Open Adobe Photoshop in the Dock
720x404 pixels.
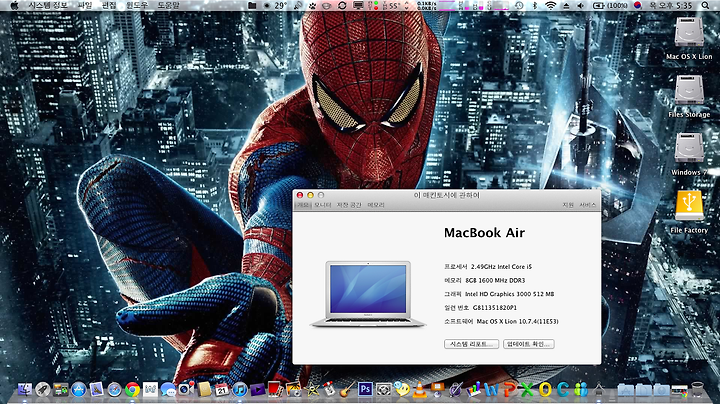[366, 389]
